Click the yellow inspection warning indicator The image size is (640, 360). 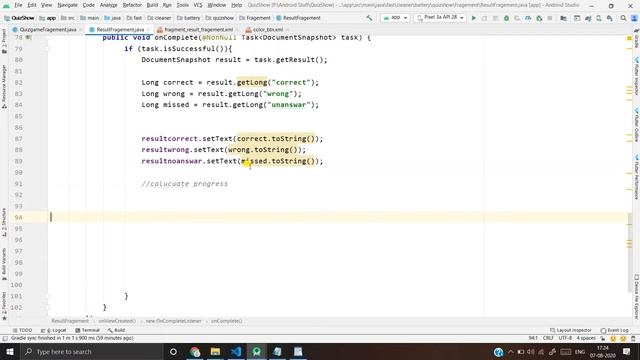point(629,38)
